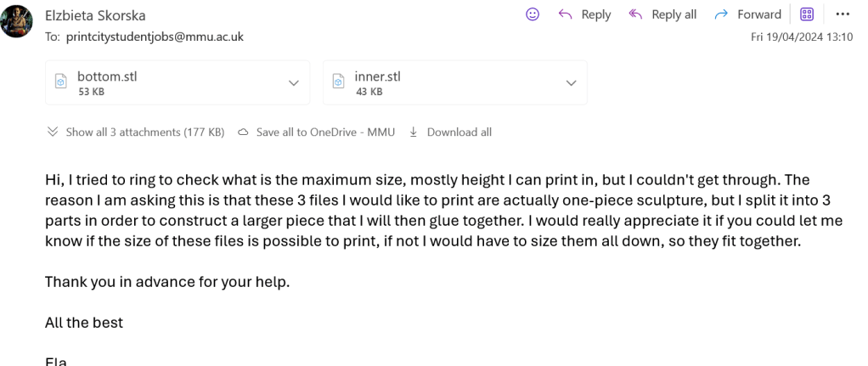Expand inner.stl attachment options chevron
Viewport: 868px width, 366px height.
pyautogui.click(x=571, y=82)
